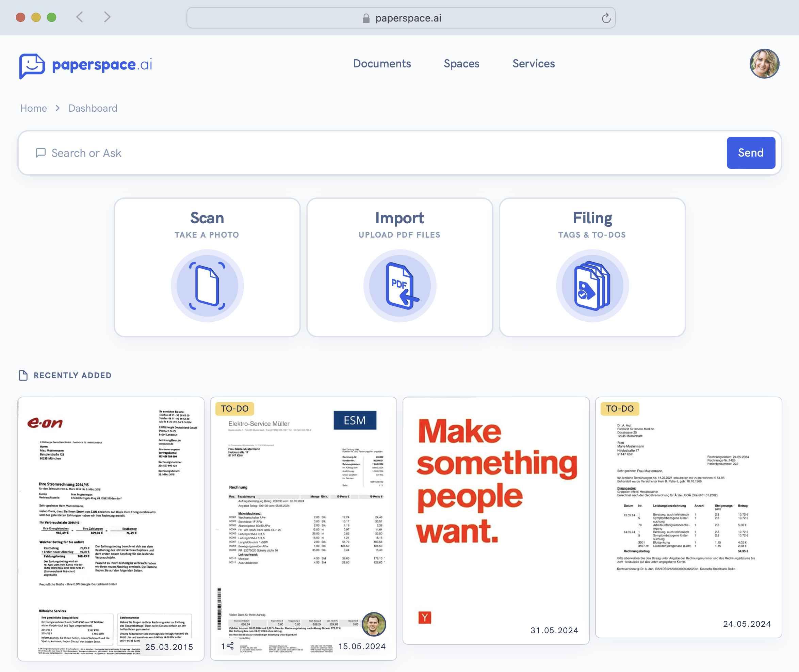Click the 31.05.2024 date label

coord(554,630)
